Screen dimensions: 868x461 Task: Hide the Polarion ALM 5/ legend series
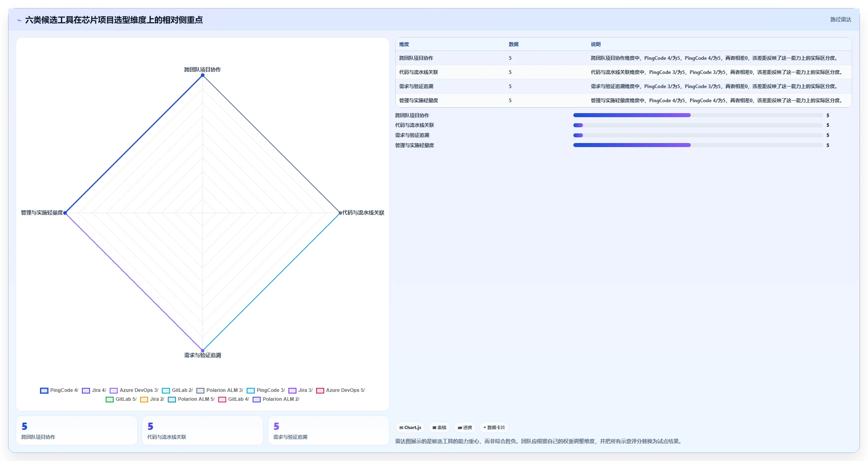[191, 399]
